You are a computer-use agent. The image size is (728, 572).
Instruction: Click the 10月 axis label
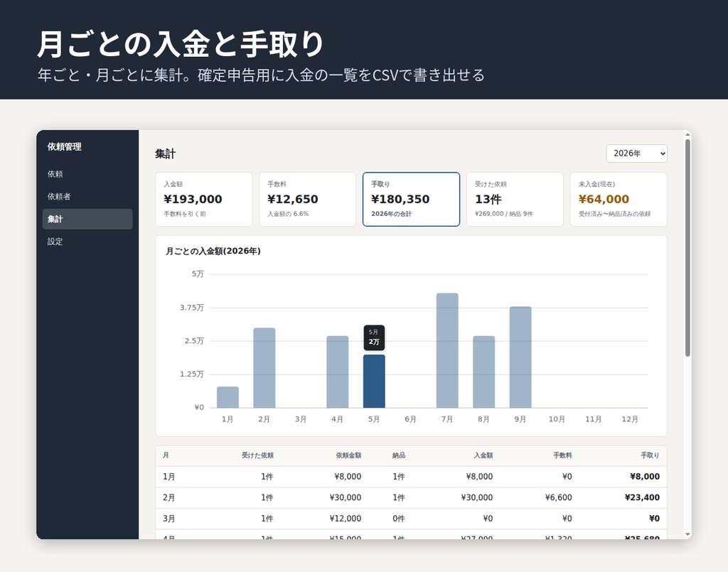557,419
